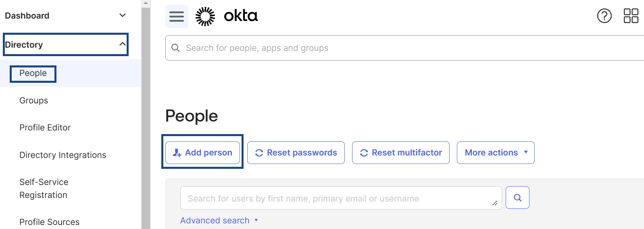Viewport: 644px width, 229px height.
Task: Click the Add person button
Action: (202, 153)
